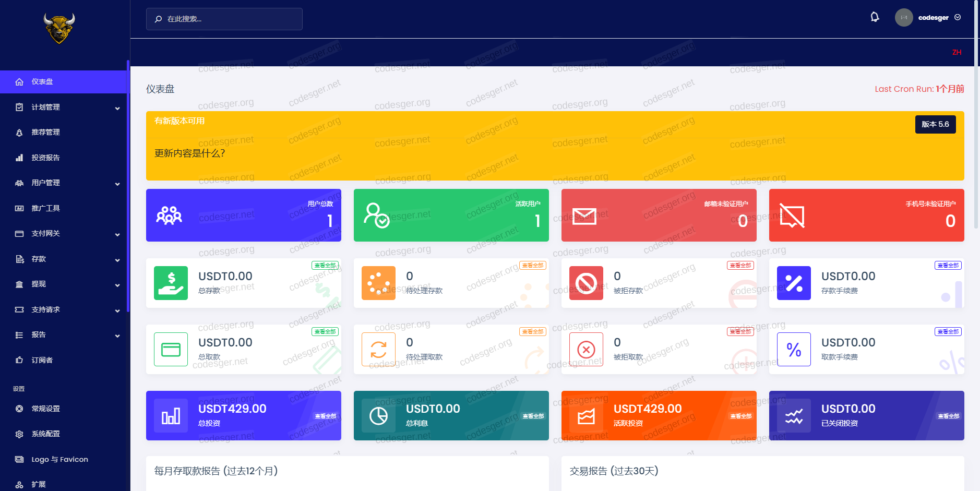Click the 版本 5.6 button
980x491 pixels.
(x=935, y=124)
